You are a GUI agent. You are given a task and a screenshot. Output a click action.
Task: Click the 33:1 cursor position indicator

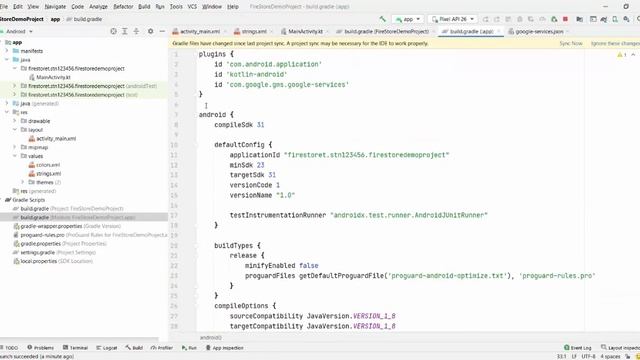click(x=562, y=356)
